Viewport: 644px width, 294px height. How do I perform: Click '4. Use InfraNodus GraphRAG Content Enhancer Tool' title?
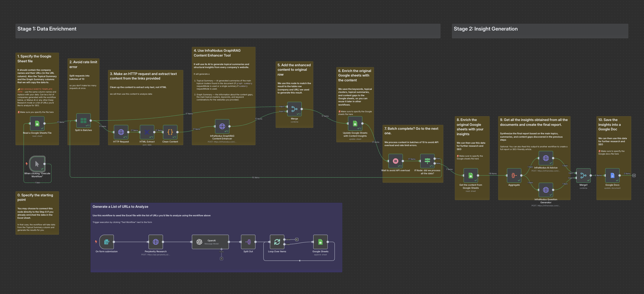[x=217, y=53]
